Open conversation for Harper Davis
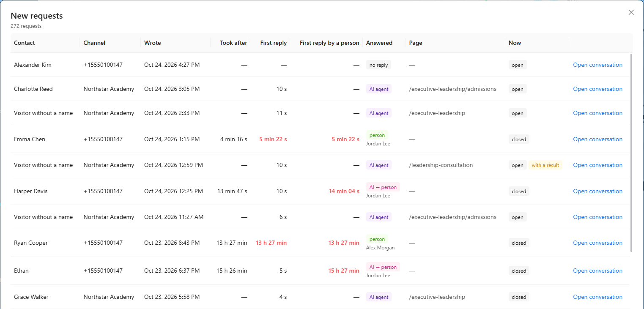The height and width of the screenshot is (309, 644). click(x=597, y=191)
